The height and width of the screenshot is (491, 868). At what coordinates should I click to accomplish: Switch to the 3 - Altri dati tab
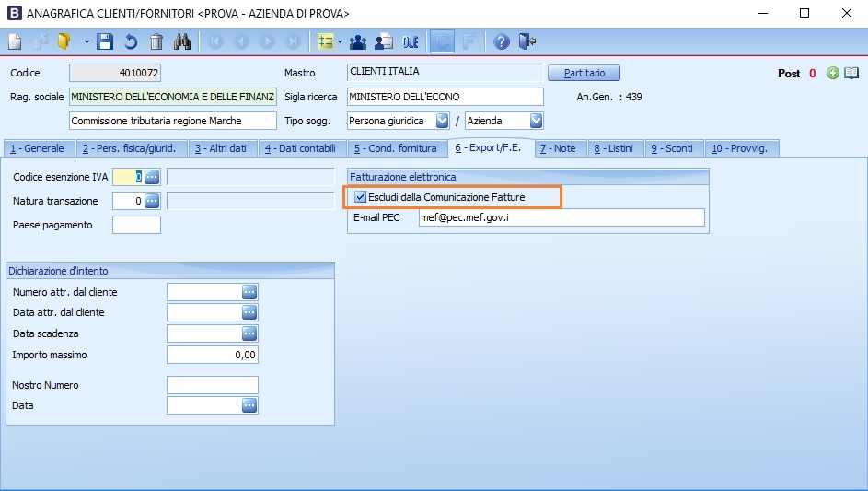pyautogui.click(x=221, y=148)
